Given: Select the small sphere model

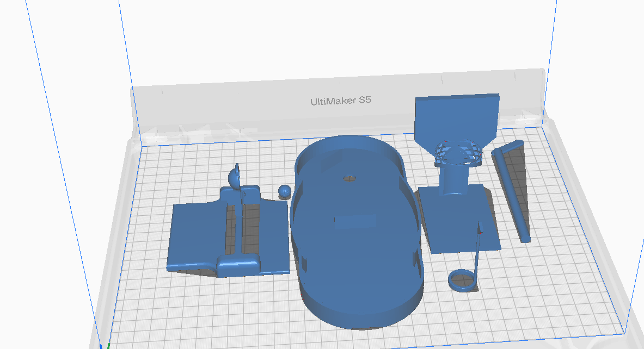Looking at the screenshot, I should [x=285, y=191].
